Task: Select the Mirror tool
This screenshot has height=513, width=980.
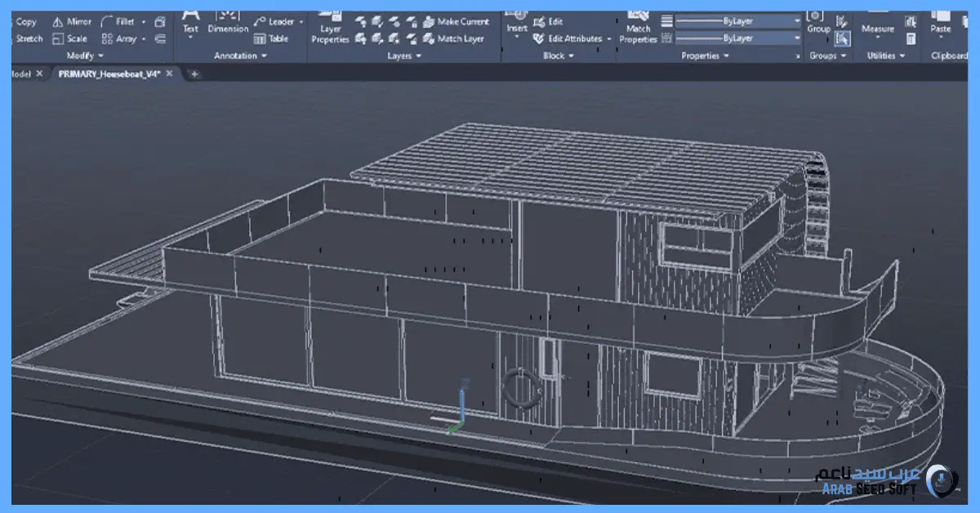Action: coord(72,22)
